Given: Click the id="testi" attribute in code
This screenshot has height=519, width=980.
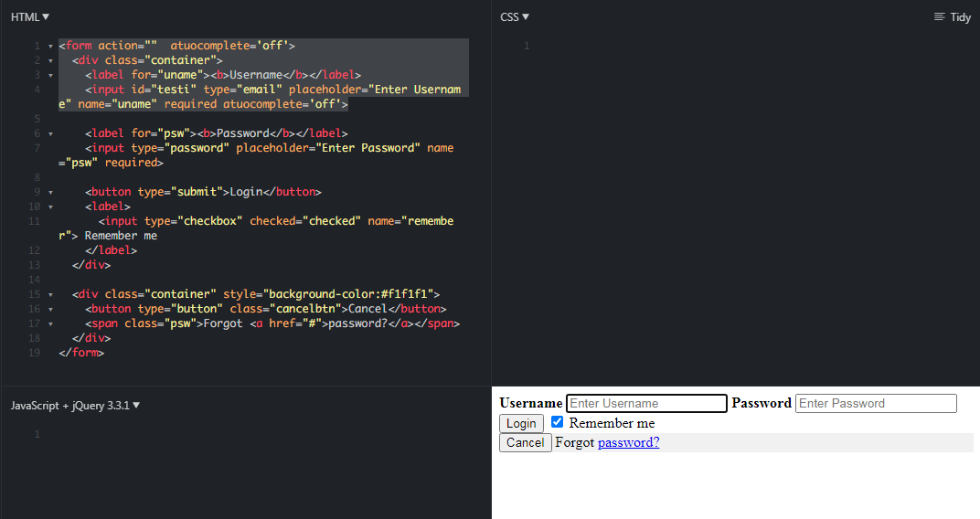Looking at the screenshot, I should [165, 90].
